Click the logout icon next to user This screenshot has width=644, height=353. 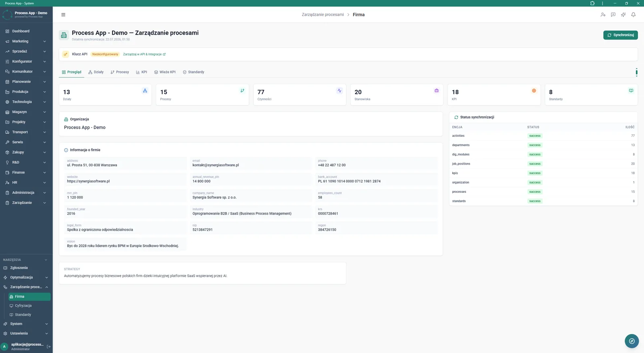[49, 347]
